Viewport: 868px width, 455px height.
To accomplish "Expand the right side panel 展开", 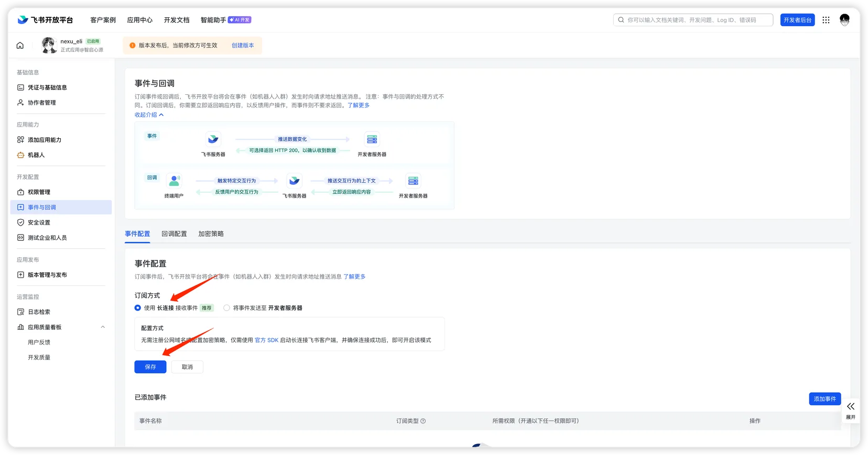I will point(850,410).
